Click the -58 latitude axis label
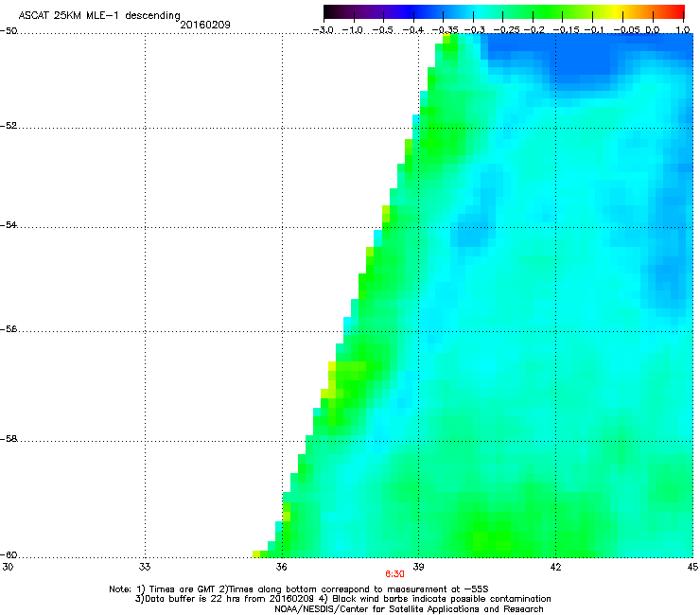 point(9,439)
